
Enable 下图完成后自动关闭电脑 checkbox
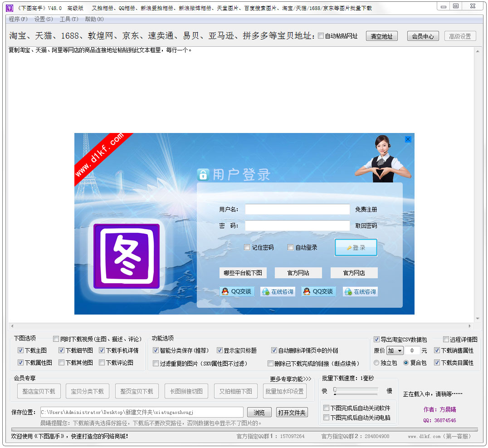click(327, 418)
